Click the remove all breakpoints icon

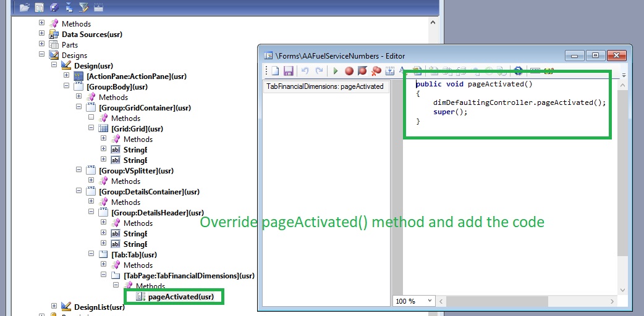tap(376, 71)
